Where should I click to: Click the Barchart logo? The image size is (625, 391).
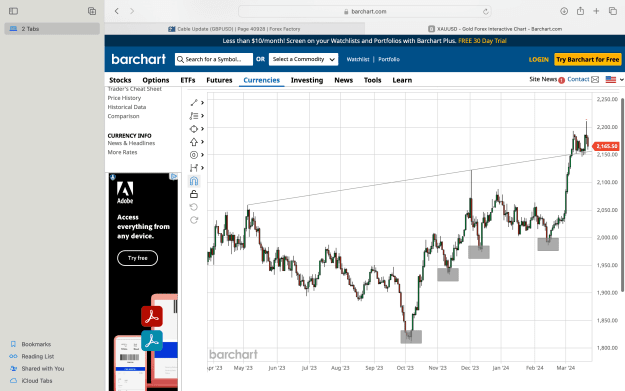tap(138, 59)
